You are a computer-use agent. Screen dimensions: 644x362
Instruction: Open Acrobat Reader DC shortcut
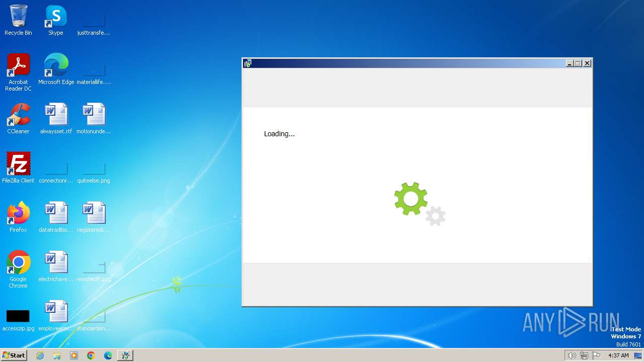[x=18, y=72]
